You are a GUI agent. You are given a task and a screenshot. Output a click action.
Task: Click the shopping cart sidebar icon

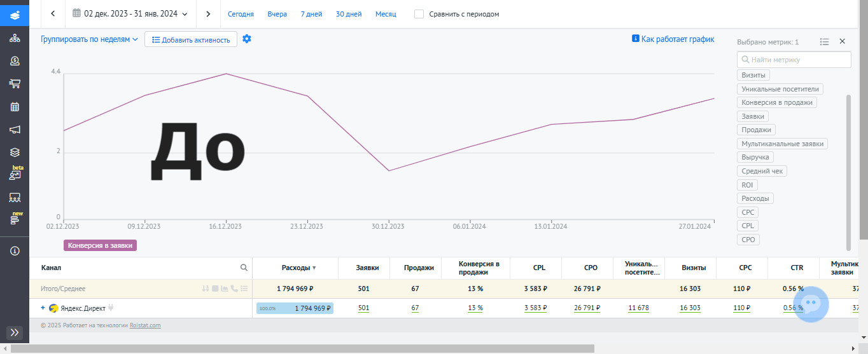[15, 84]
